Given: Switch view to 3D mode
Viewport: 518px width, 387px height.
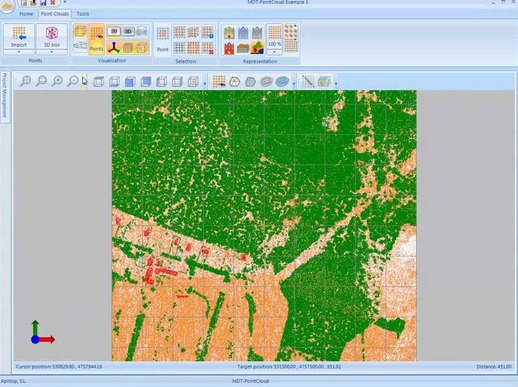Looking at the screenshot, I should pos(128,31).
